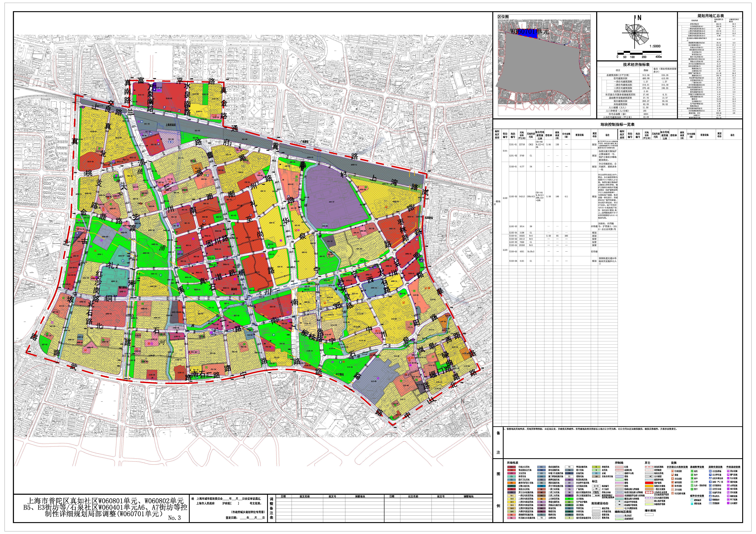Screen dimensions: 756x534
Task: Click the 小学 primary school icon in the legend
Action: pos(692,482)
